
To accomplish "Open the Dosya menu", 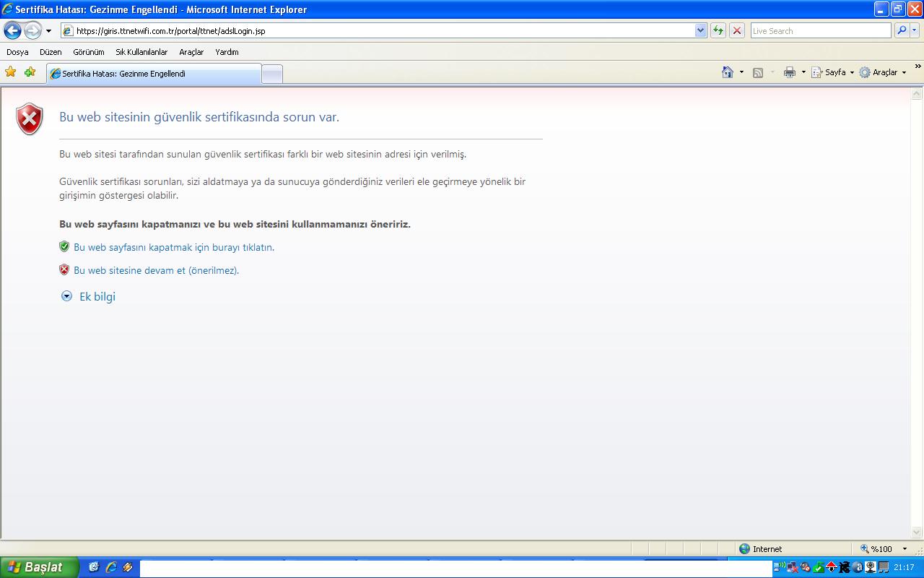I will click(17, 52).
